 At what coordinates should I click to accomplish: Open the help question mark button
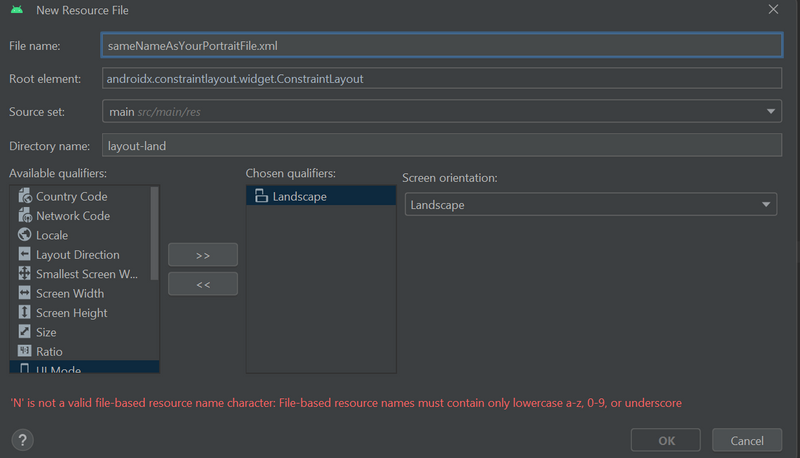[x=22, y=440]
